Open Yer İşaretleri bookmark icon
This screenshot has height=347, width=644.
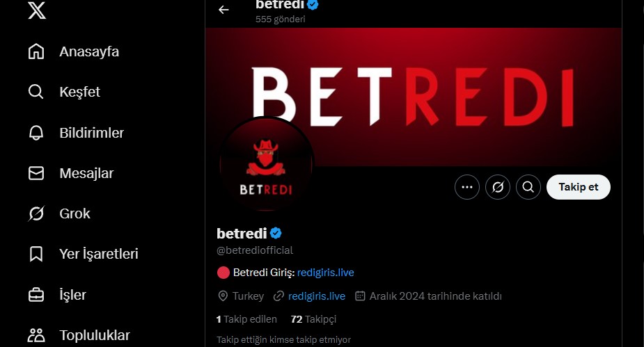(x=36, y=254)
